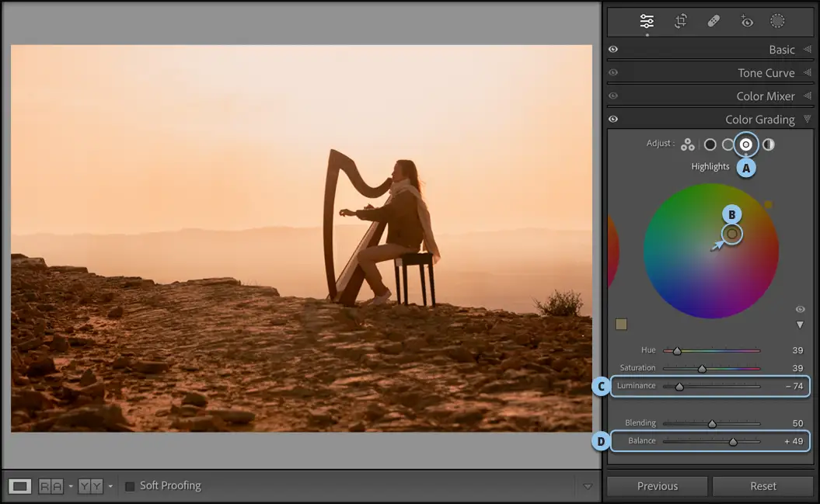Toggle Color Grading panel eye icon
The width and height of the screenshot is (820, 504).
[613, 120]
